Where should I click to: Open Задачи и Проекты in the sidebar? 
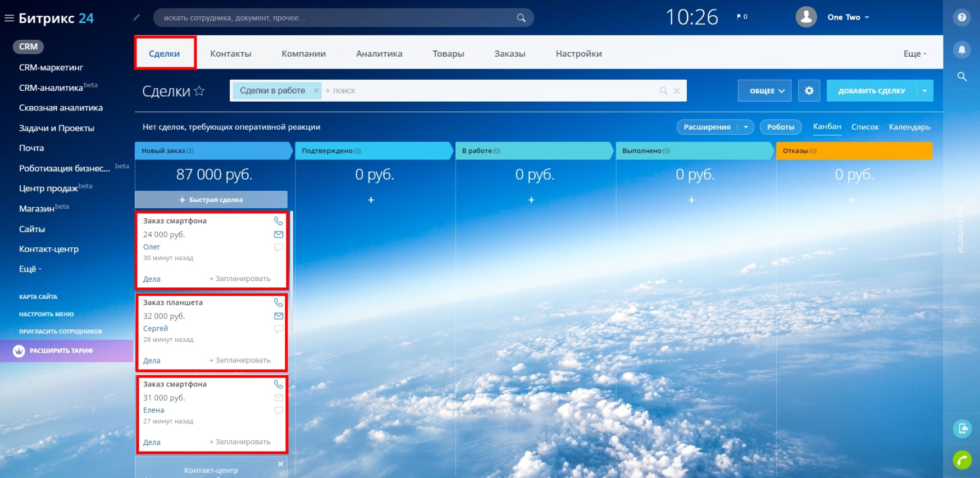57,128
